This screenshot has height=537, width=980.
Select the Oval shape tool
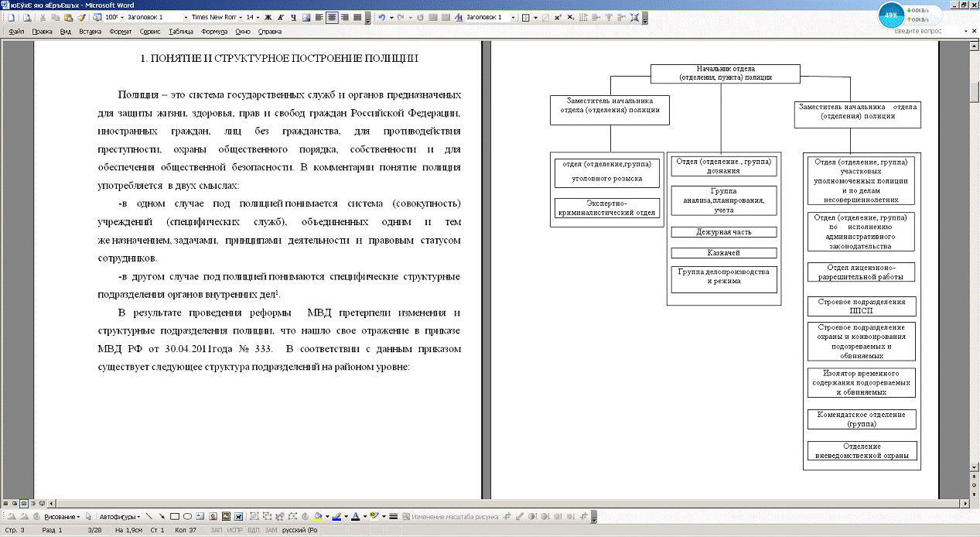[187, 516]
